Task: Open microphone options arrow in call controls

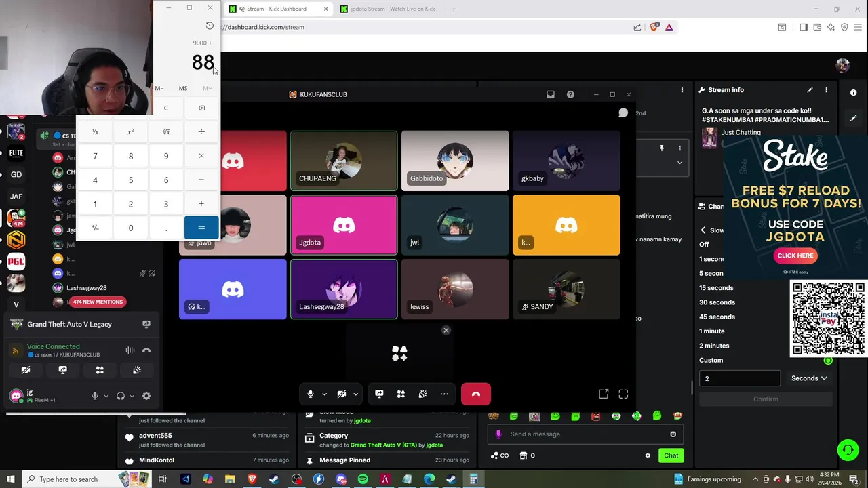Action: tap(324, 394)
